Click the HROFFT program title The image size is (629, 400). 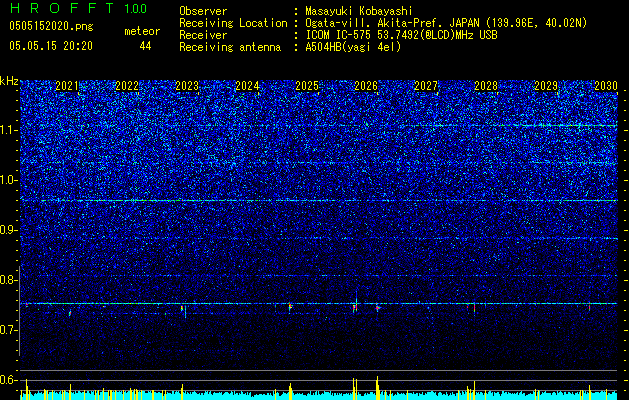click(x=63, y=8)
